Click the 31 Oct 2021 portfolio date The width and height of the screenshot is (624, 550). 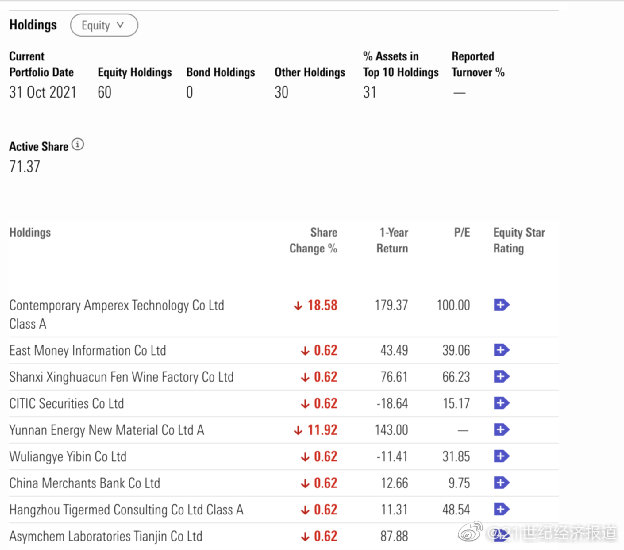point(43,92)
